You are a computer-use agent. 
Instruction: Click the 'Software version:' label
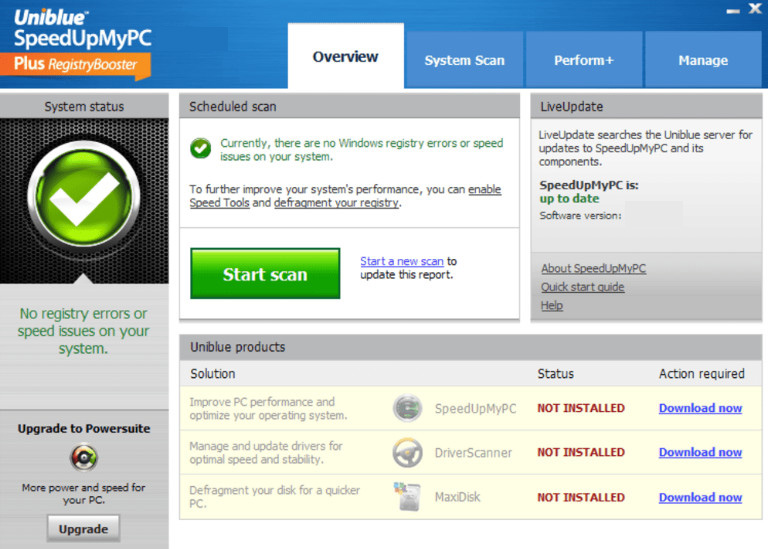click(x=580, y=215)
